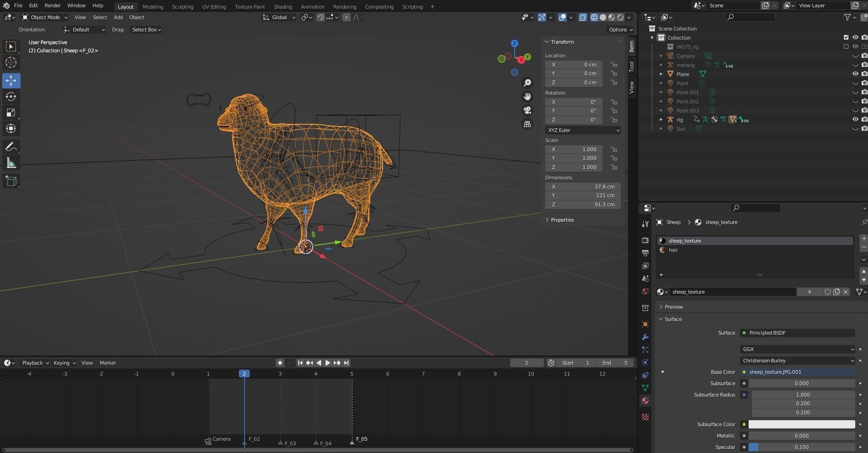Choose the Measure tool
Image resolution: width=868 pixels, height=453 pixels.
(11, 163)
